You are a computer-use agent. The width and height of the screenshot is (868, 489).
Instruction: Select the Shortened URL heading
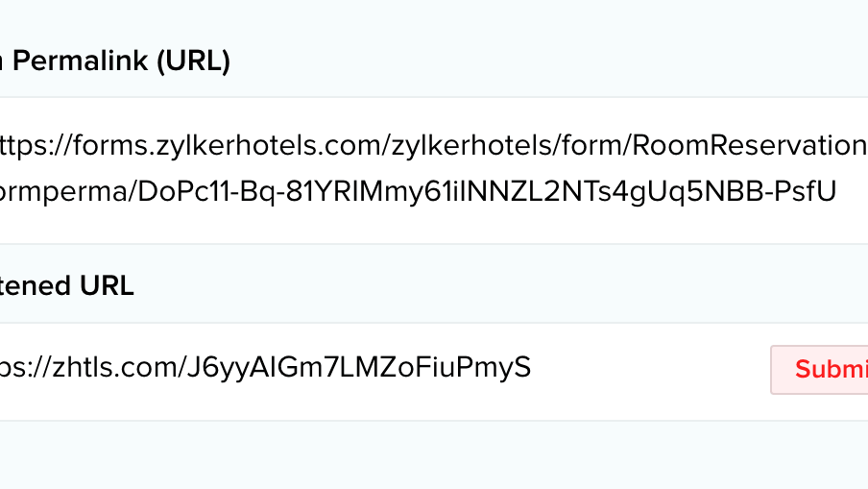(x=67, y=285)
